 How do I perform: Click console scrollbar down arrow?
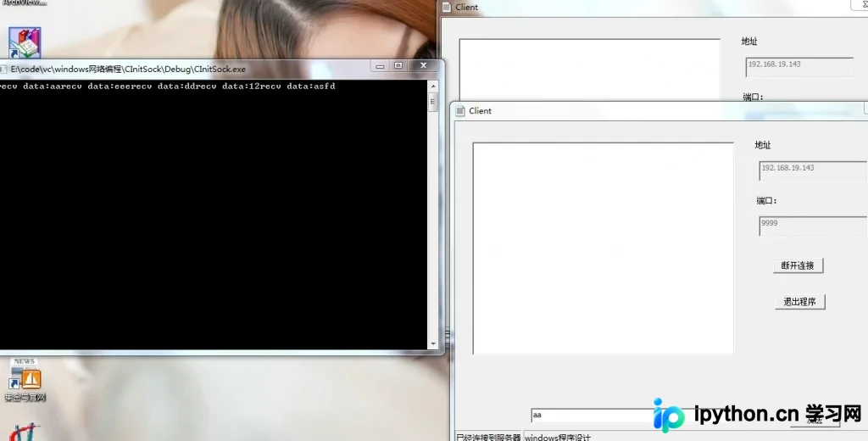click(x=433, y=344)
